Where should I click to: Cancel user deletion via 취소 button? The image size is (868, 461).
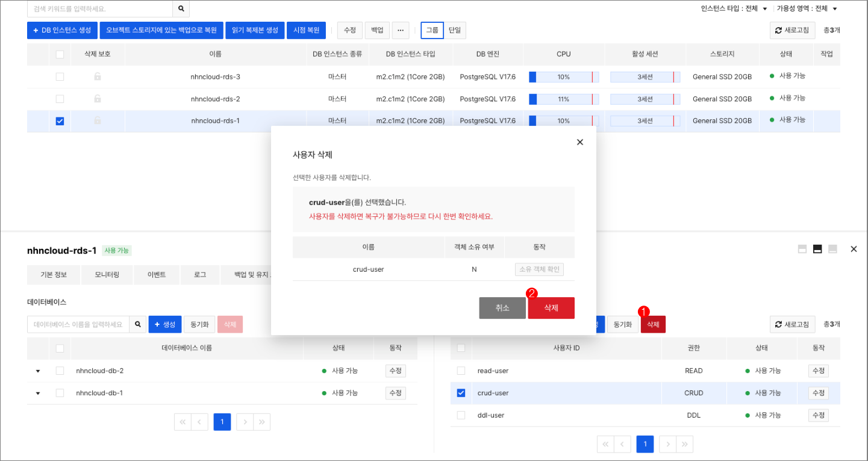coord(502,307)
